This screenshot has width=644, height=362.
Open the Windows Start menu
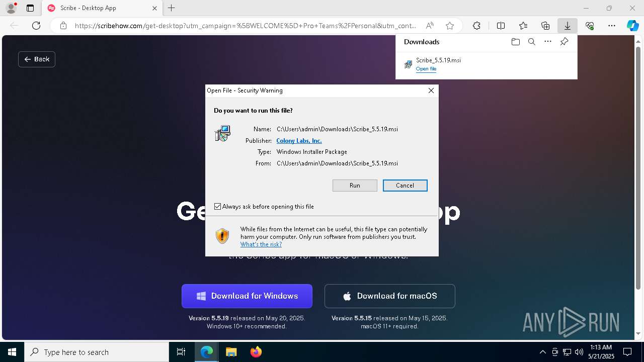pos(12,352)
